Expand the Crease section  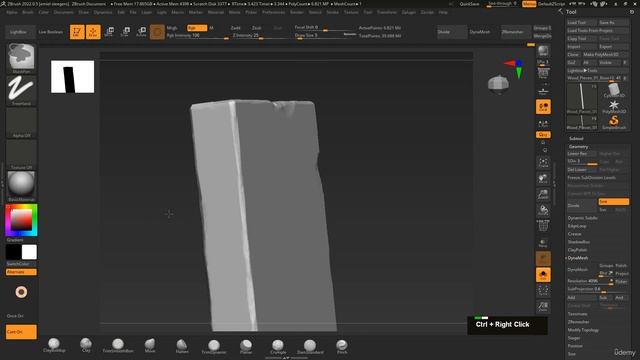click(x=574, y=234)
